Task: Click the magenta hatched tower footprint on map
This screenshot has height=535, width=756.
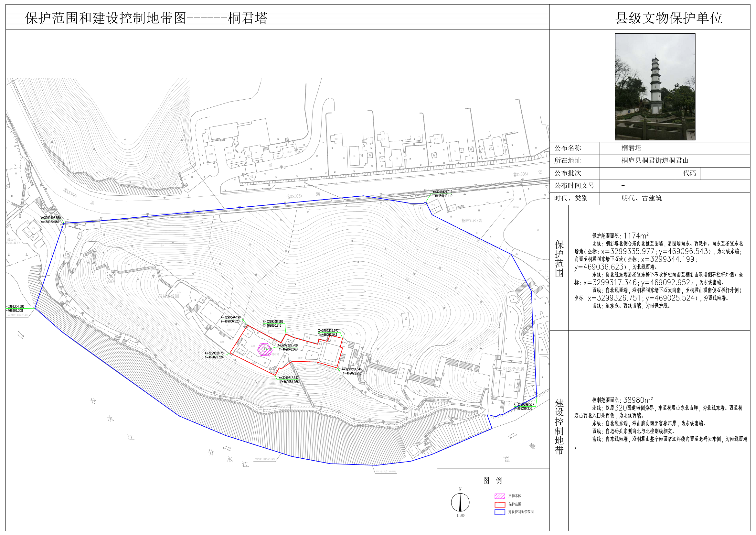Action: point(265,350)
